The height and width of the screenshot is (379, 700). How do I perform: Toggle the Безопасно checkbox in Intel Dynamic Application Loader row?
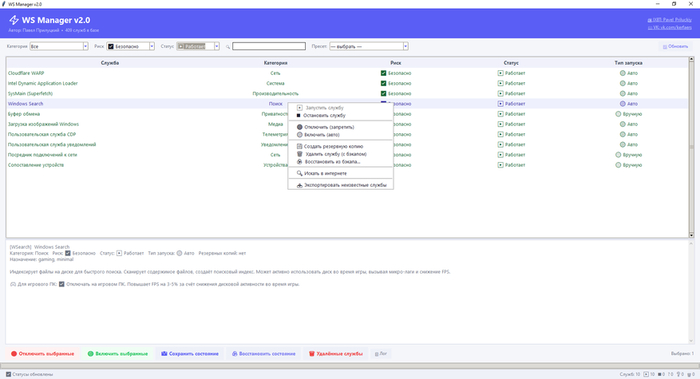tap(383, 83)
